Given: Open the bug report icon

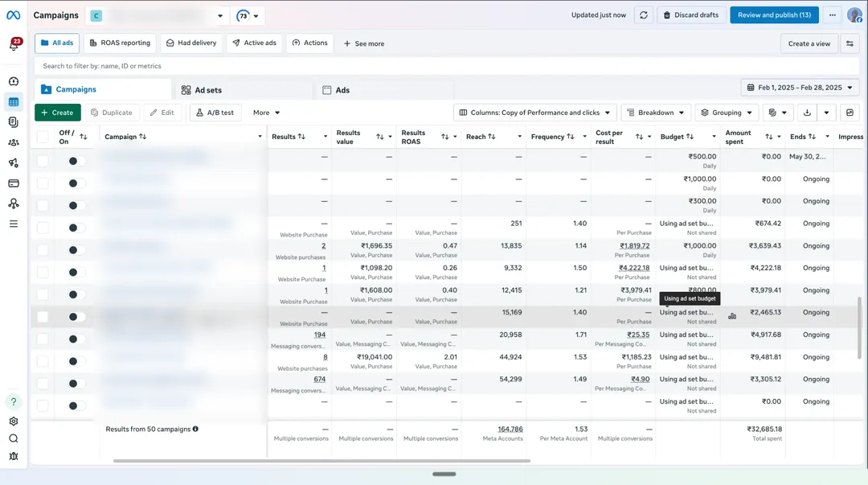Looking at the screenshot, I should click(14, 456).
